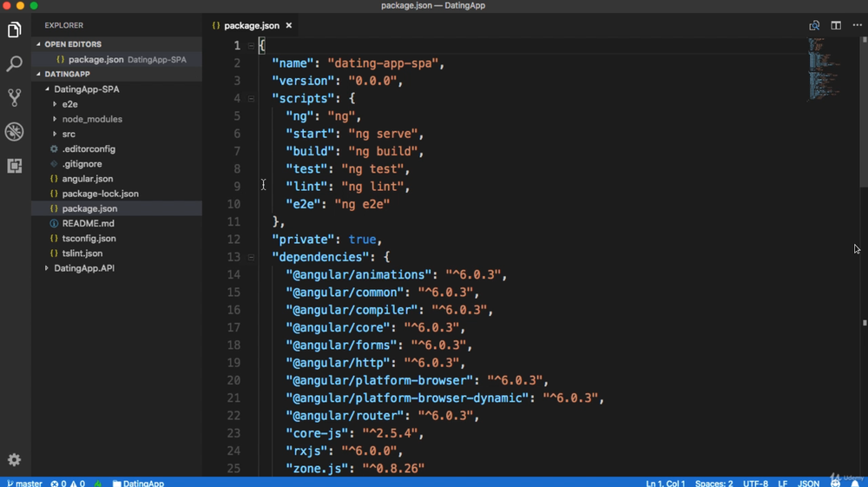This screenshot has height=487, width=868.
Task: Open the Source Control view
Action: click(x=15, y=97)
